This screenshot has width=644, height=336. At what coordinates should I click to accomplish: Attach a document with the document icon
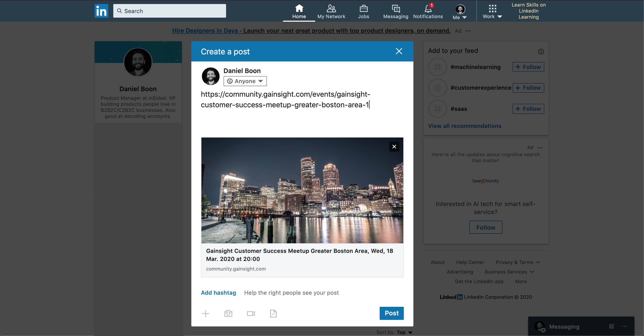[x=273, y=313]
